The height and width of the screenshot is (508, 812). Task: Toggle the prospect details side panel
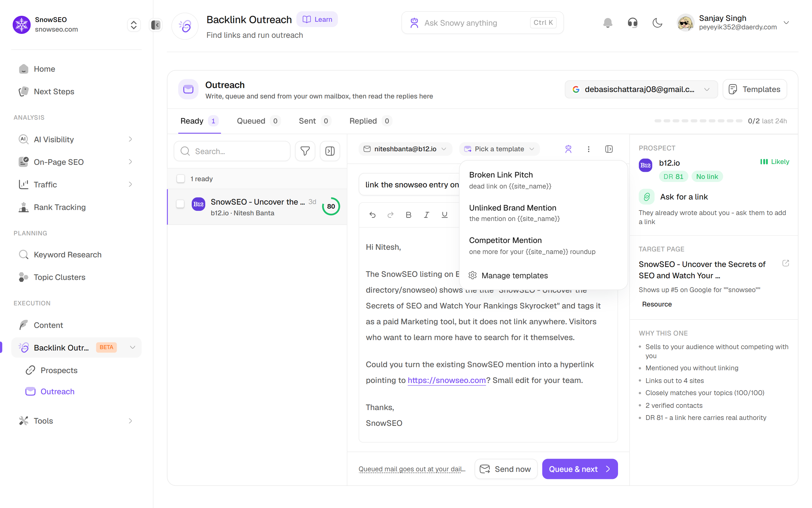pos(609,149)
